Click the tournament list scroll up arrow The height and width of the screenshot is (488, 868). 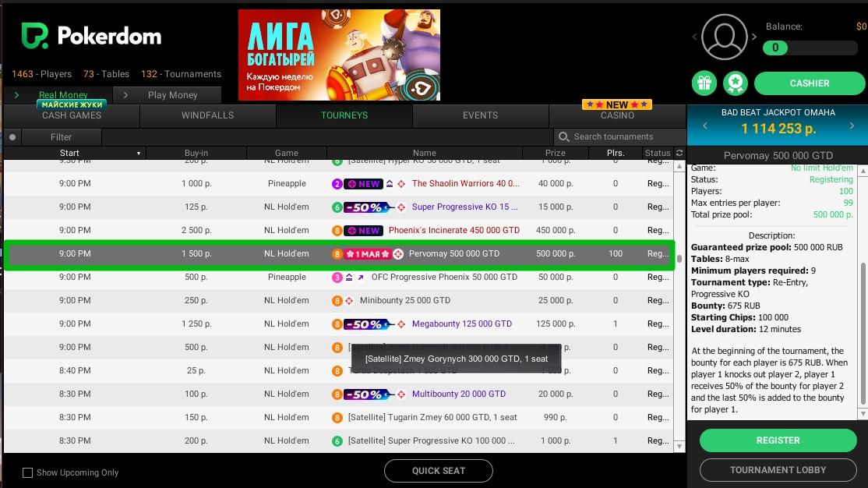pos(679,166)
